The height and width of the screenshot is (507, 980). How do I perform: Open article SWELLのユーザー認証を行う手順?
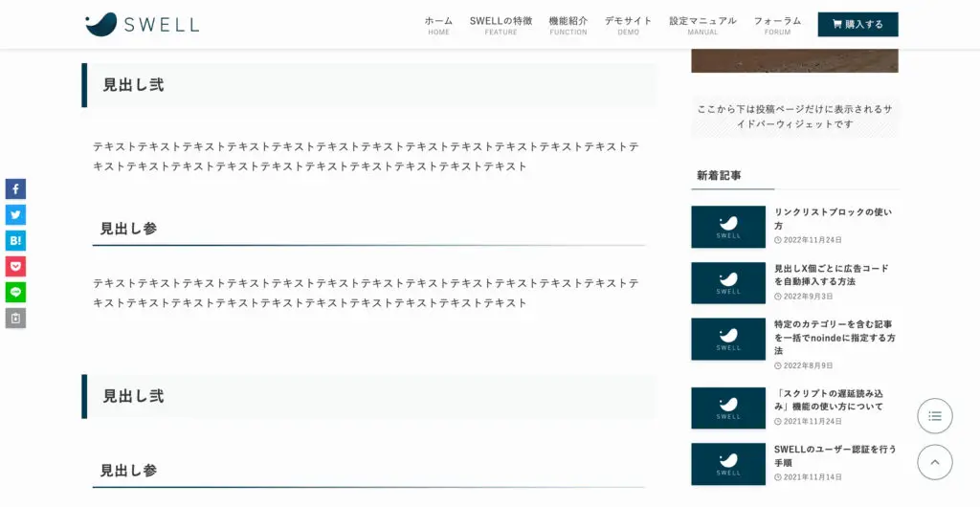[x=835, y=455]
